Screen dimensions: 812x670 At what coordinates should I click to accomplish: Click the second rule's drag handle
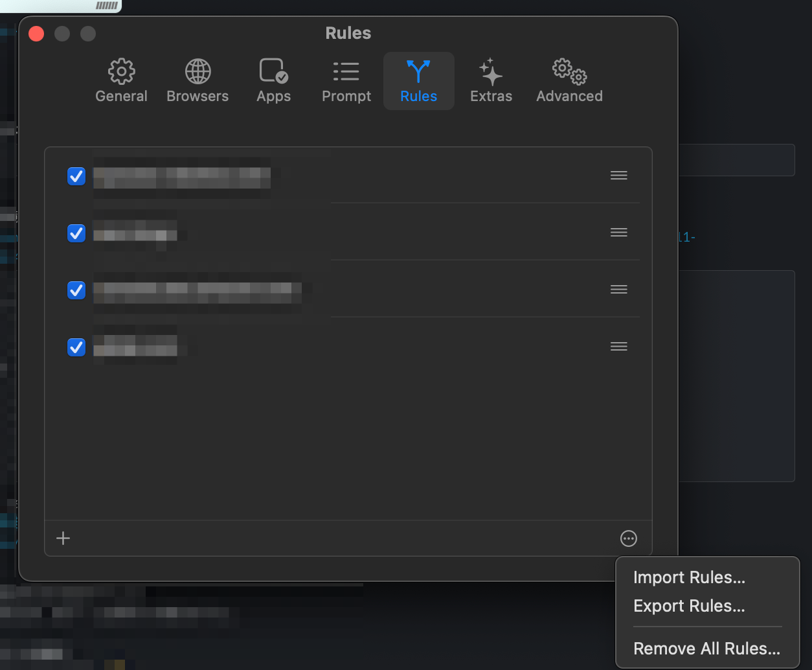tap(618, 233)
